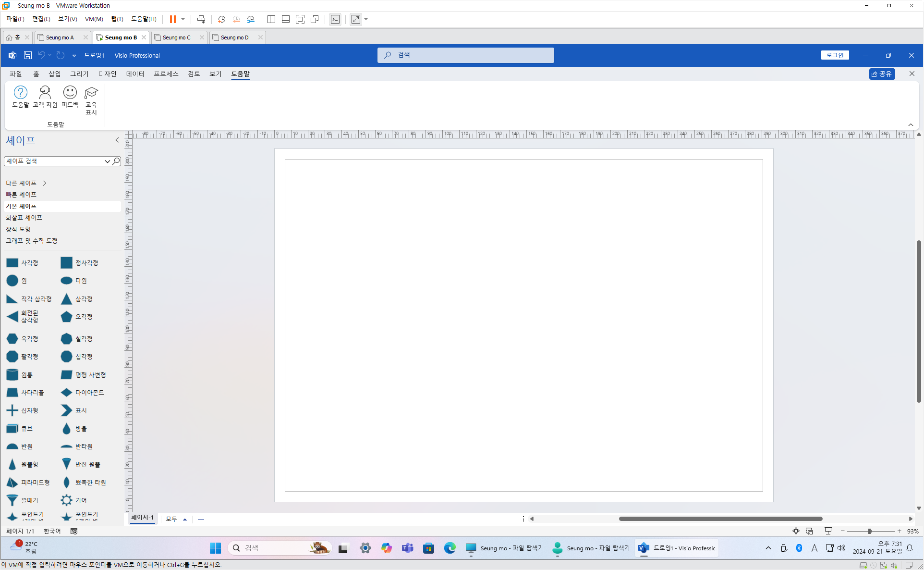Toggle switch between windows icon in the status bar
The image size is (924, 570).
pos(809,531)
